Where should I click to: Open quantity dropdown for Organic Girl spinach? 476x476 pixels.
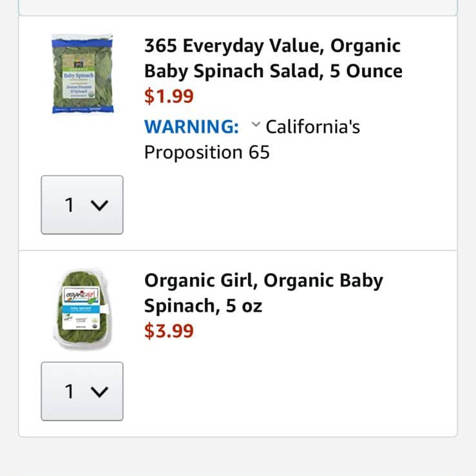pos(82,391)
